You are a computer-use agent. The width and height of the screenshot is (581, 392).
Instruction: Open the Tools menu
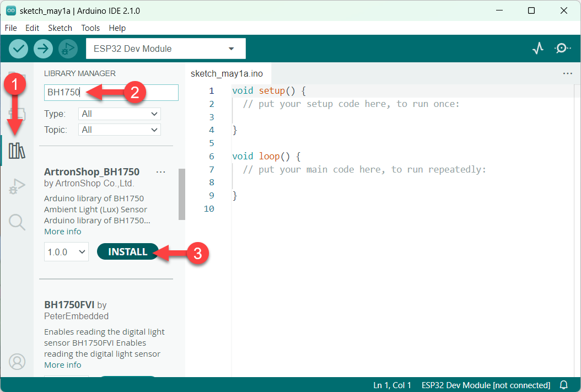pyautogui.click(x=90, y=28)
